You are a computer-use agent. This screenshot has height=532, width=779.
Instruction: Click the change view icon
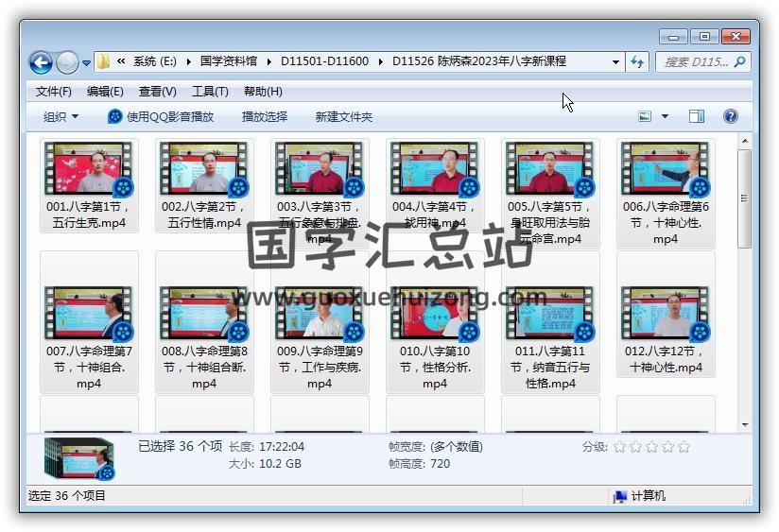pyautogui.click(x=646, y=116)
